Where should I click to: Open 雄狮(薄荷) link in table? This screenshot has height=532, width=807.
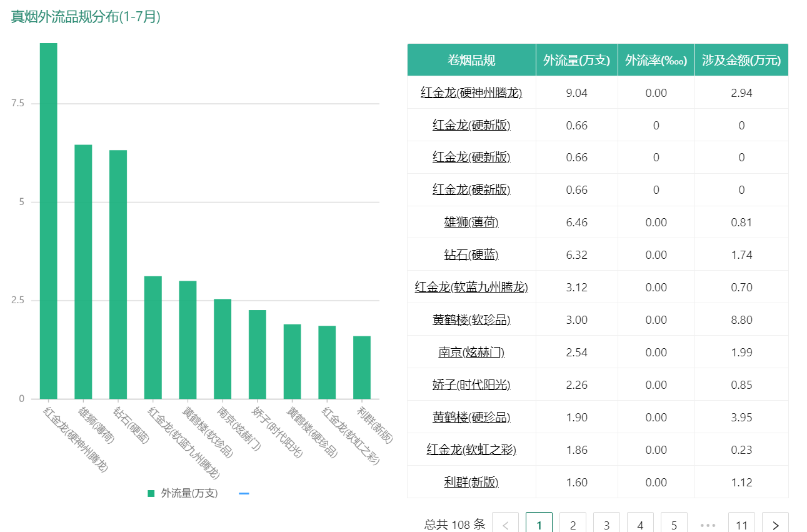pyautogui.click(x=471, y=222)
